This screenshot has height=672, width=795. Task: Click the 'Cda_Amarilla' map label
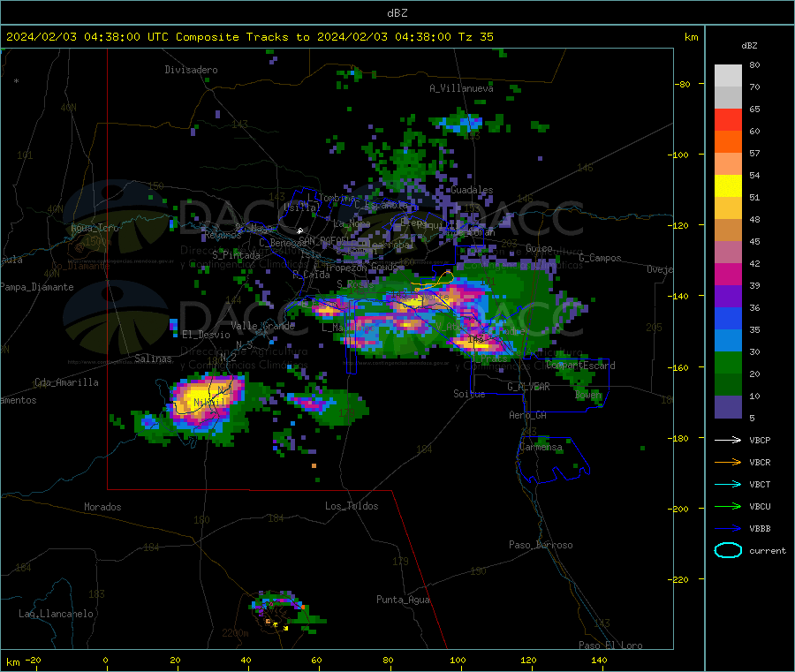pyautogui.click(x=66, y=382)
